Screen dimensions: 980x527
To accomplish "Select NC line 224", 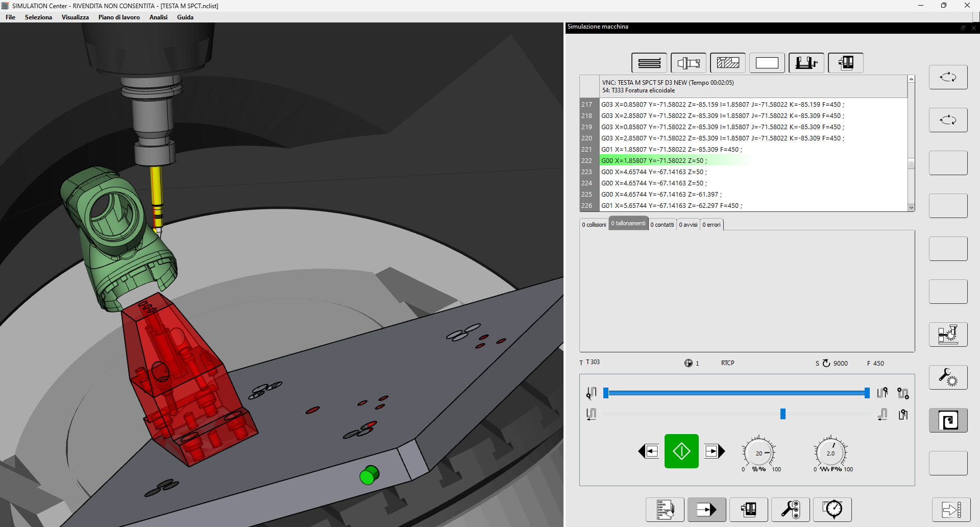I will [x=743, y=183].
